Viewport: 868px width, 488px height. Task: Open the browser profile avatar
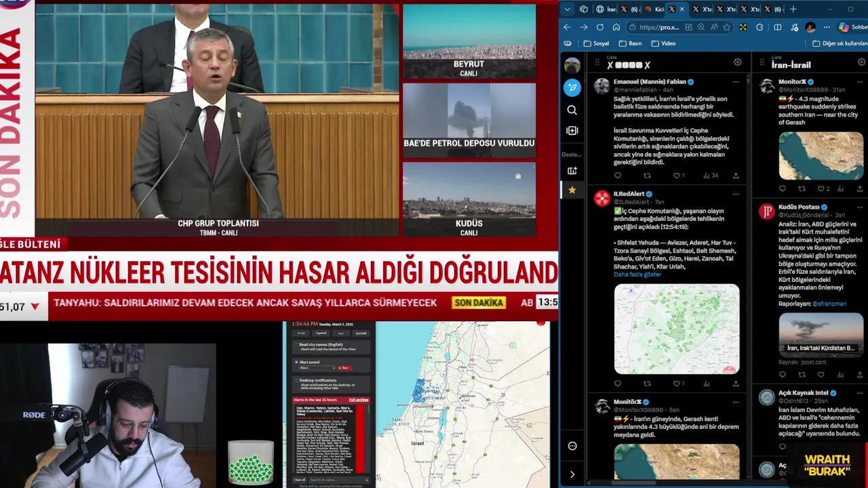(x=810, y=27)
